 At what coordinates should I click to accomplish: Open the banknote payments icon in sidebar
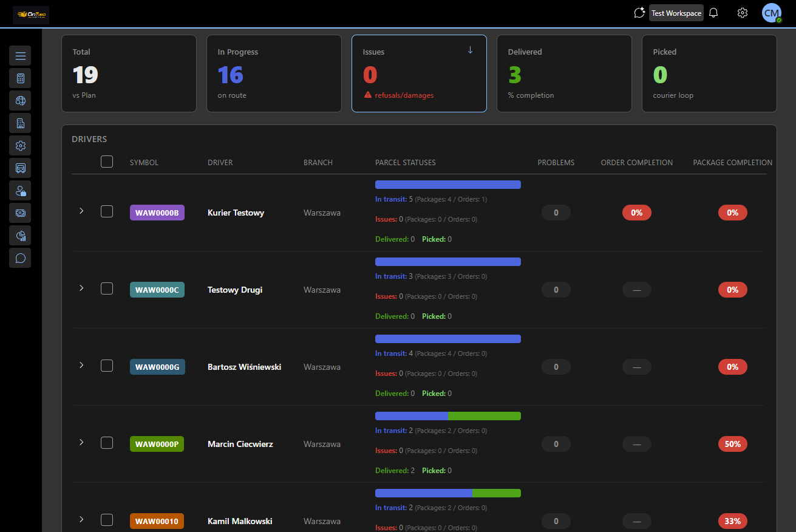click(20, 213)
